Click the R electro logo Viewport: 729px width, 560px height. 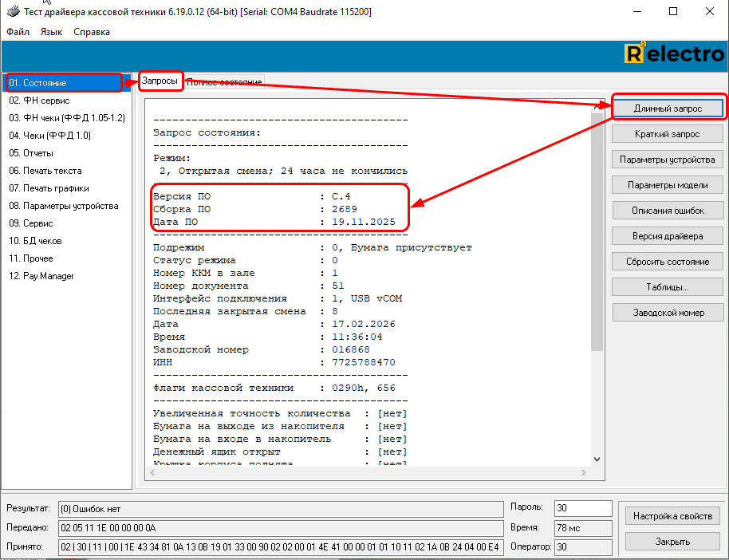click(x=673, y=54)
